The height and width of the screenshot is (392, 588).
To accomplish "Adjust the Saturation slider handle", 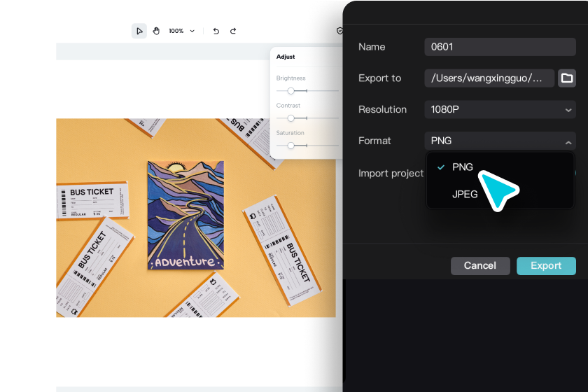I will coord(290,146).
